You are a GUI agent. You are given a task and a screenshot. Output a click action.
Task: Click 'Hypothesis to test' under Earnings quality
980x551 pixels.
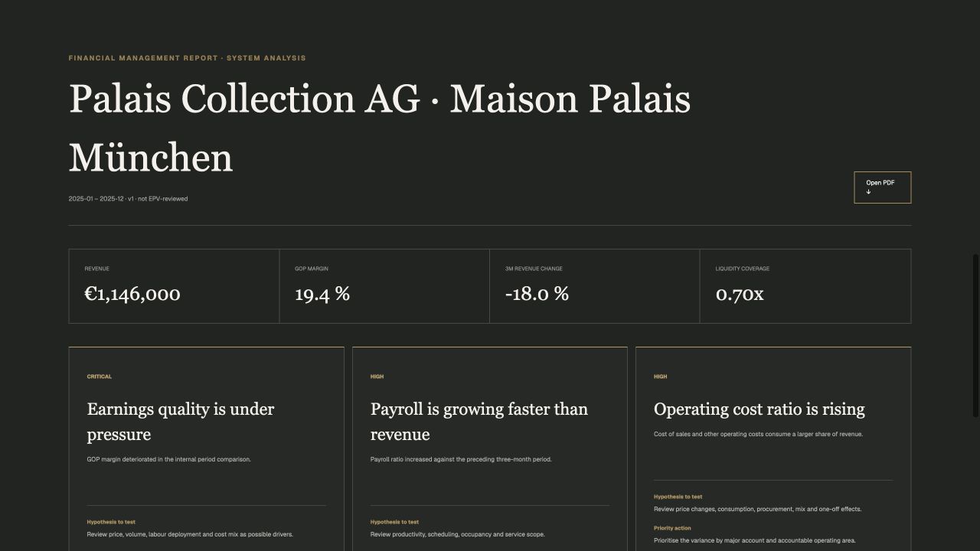111,522
